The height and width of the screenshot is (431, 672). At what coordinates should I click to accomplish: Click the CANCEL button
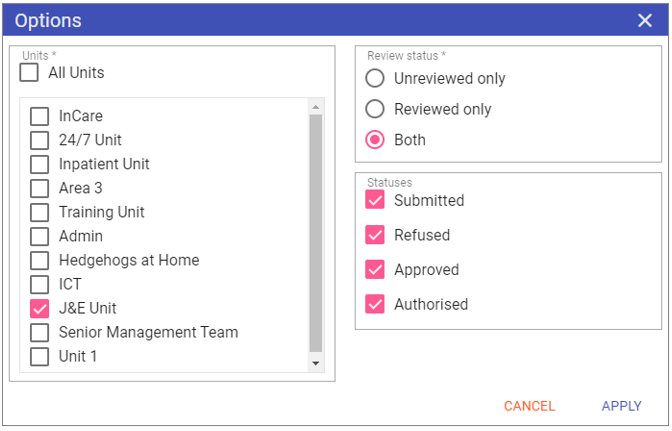pyautogui.click(x=529, y=406)
